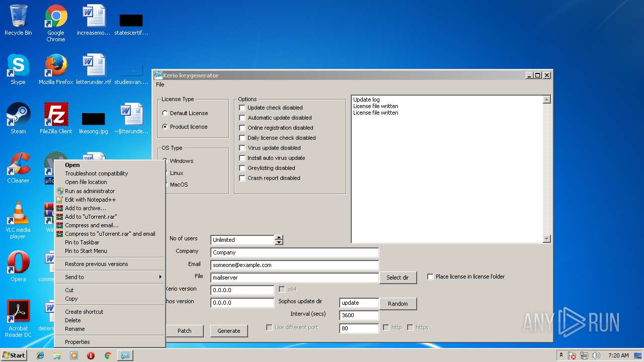Select Product license radio button
This screenshot has height=362, width=644.
click(x=185, y=127)
